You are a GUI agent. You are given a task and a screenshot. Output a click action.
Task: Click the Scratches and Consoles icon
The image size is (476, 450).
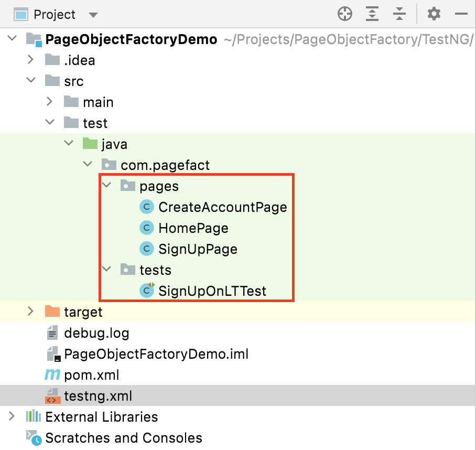tap(33, 438)
